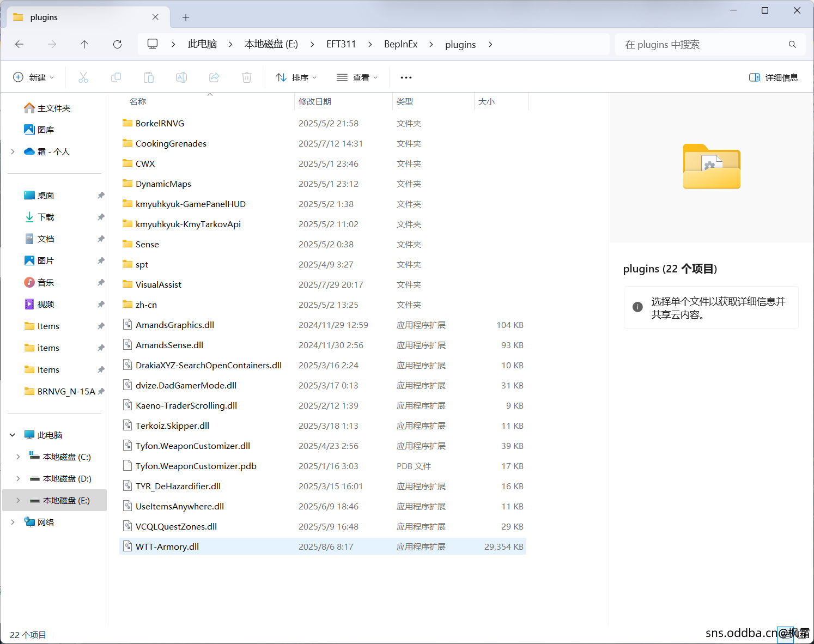
Task: Open the New item dropdown
Action: [34, 77]
